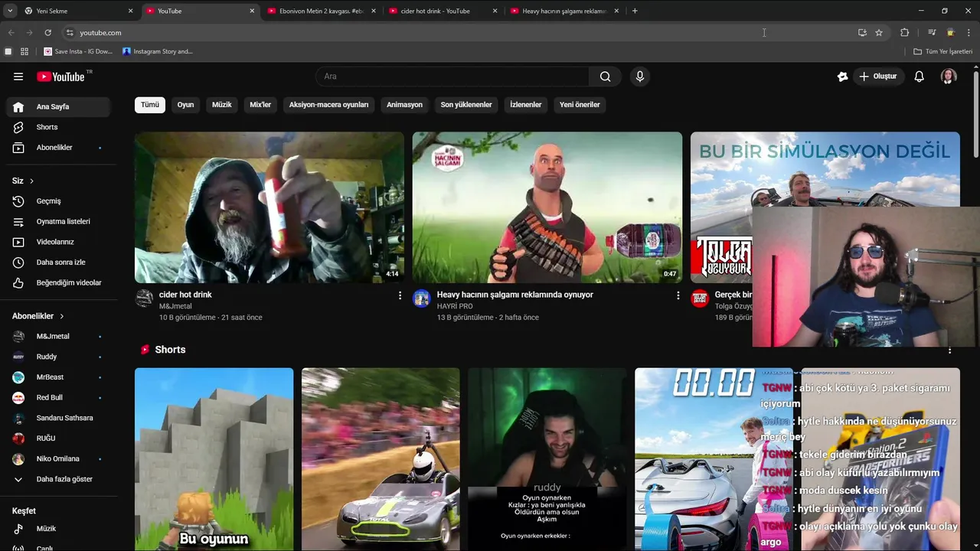The height and width of the screenshot is (551, 980).
Task: Open MrBeast channel in subscriptions
Action: coord(58,377)
